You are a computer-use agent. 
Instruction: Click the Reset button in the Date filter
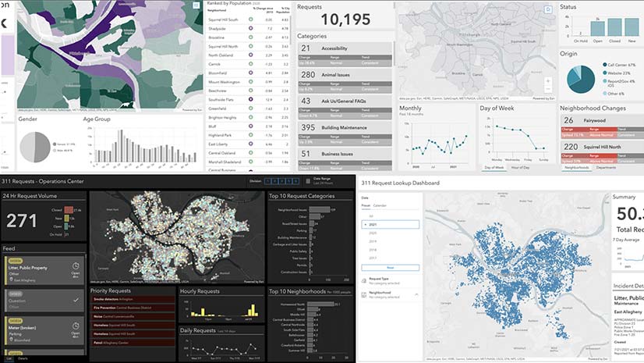[x=390, y=268]
